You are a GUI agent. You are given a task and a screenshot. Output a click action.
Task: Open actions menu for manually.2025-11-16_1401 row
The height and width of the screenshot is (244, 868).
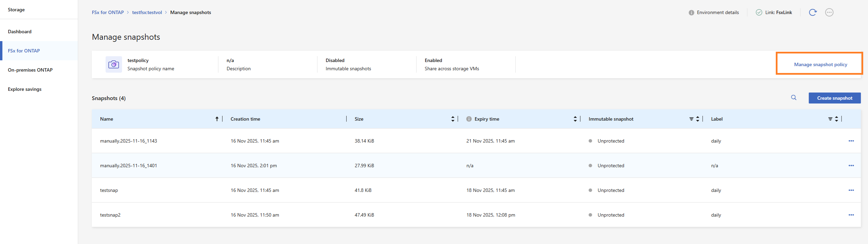click(851, 166)
